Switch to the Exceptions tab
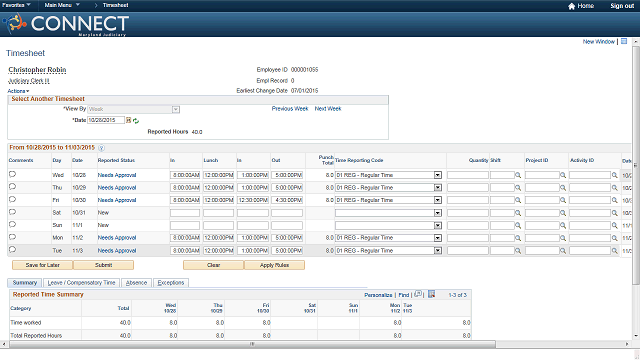Screen dimensions: 640x360 pos(171,282)
